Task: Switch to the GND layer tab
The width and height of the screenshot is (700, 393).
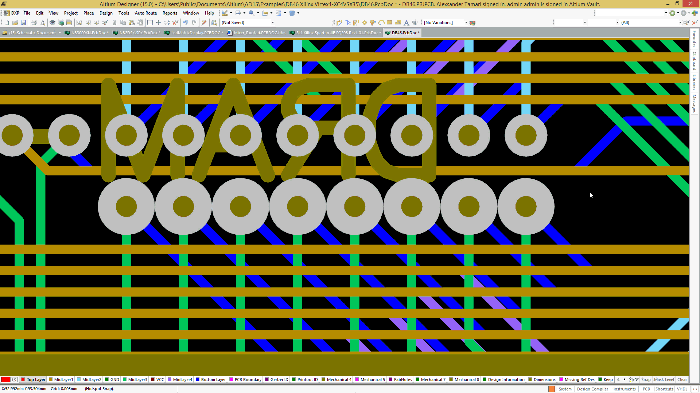Action: pyautogui.click(x=112, y=380)
